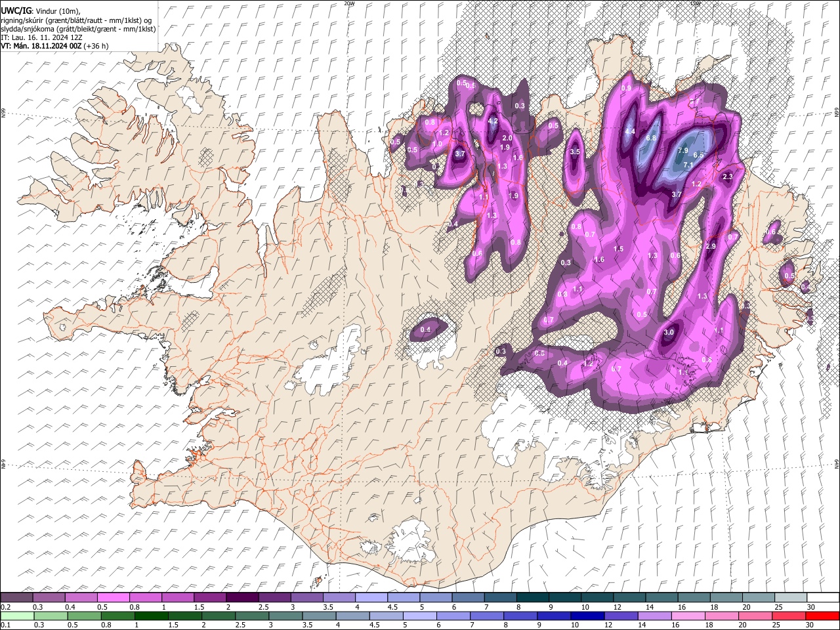The image size is (840, 630).
Task: Select the upper scale swatch starting at 1.5
Action: tap(211, 597)
